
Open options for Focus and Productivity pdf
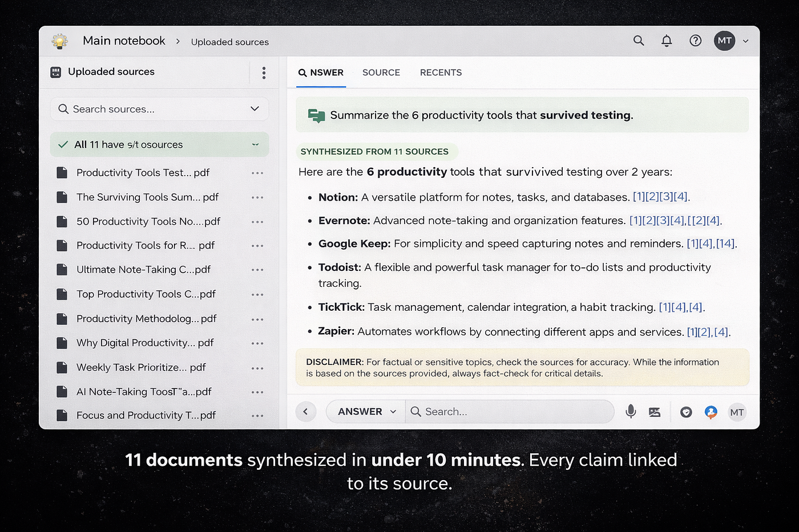click(257, 416)
